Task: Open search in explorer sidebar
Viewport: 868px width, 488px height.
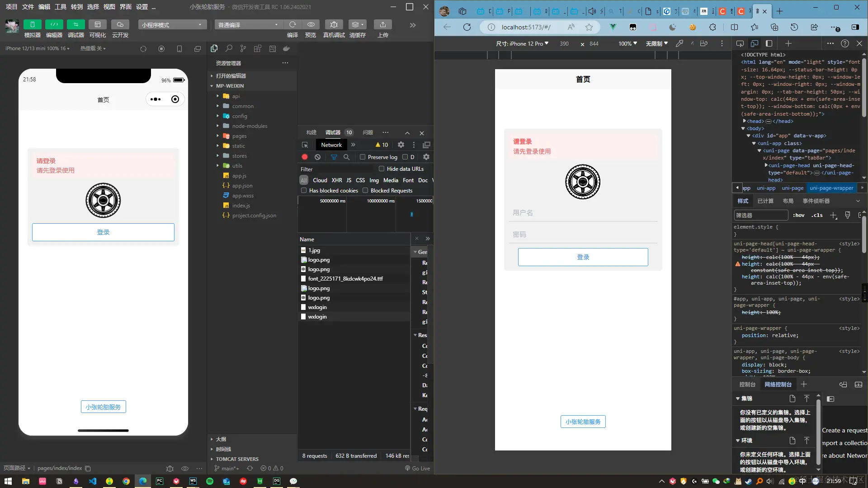Action: tap(229, 48)
